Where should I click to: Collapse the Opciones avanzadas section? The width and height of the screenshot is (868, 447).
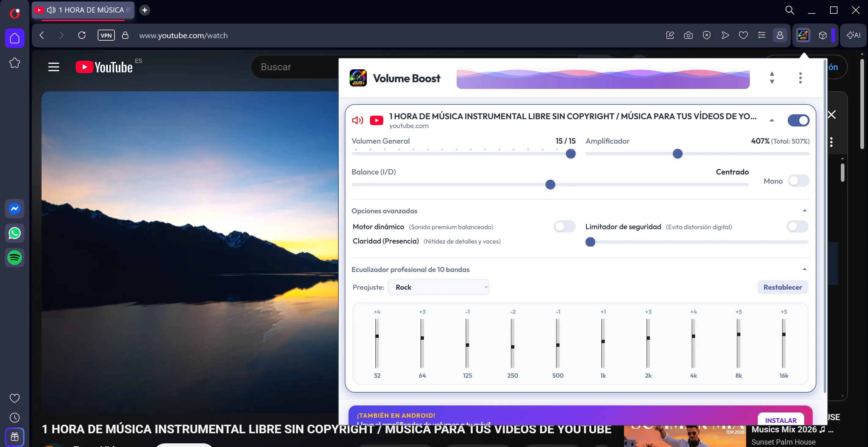pyautogui.click(x=805, y=211)
